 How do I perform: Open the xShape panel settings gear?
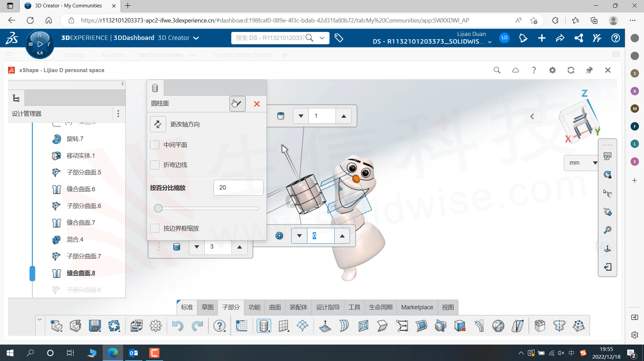point(552,70)
